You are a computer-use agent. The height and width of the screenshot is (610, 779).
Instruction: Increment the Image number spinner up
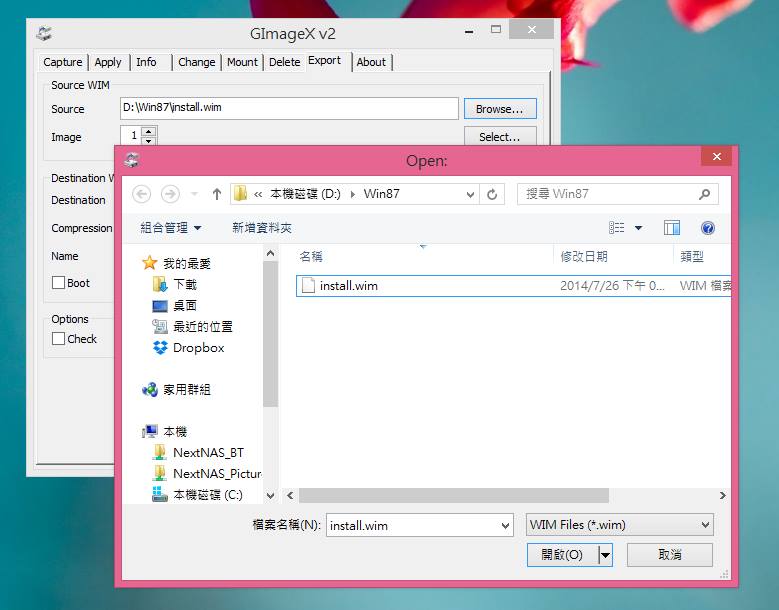tap(149, 131)
